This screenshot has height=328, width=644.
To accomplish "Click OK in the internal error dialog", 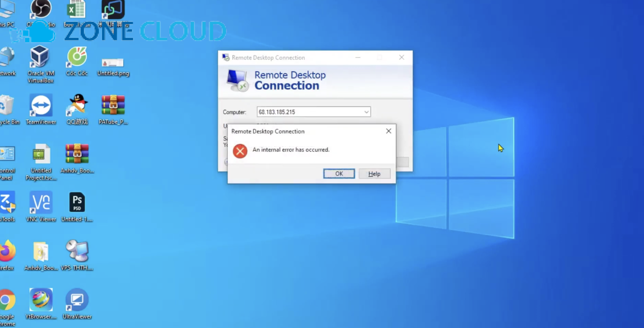I will pyautogui.click(x=339, y=174).
